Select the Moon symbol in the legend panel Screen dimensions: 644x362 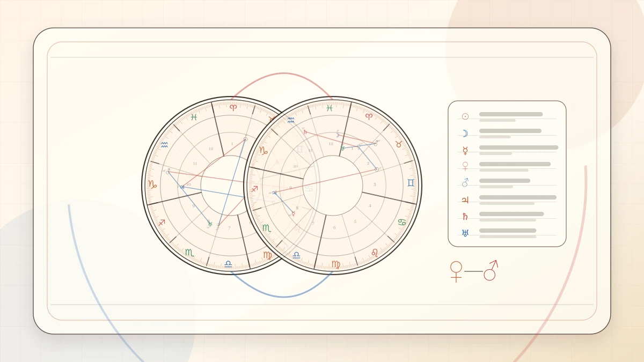point(465,134)
